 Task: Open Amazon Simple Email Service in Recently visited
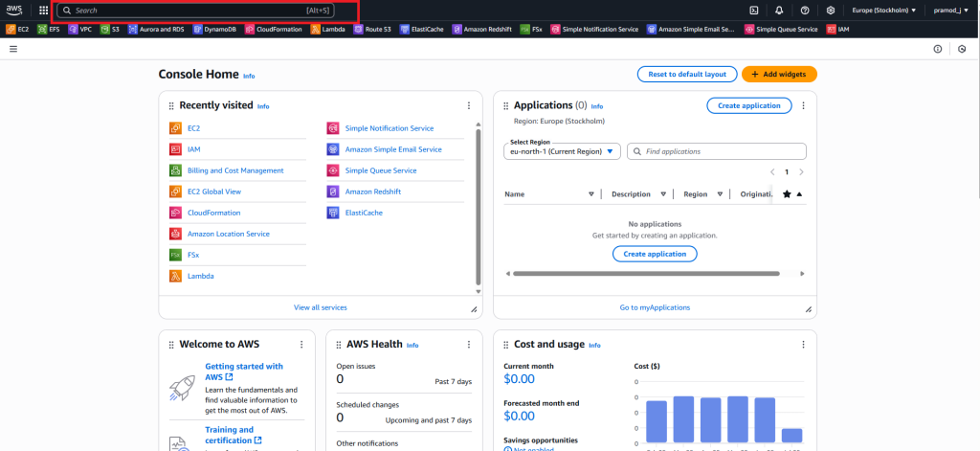pyautogui.click(x=393, y=149)
